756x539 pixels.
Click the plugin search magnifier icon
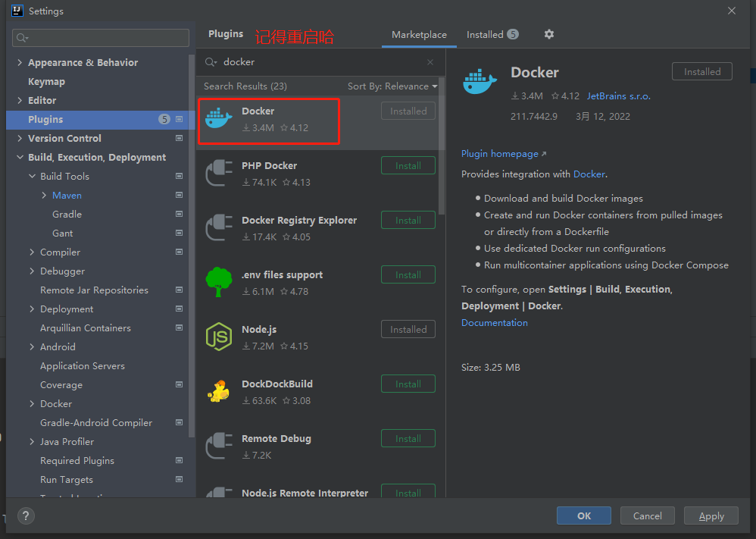[x=211, y=61]
